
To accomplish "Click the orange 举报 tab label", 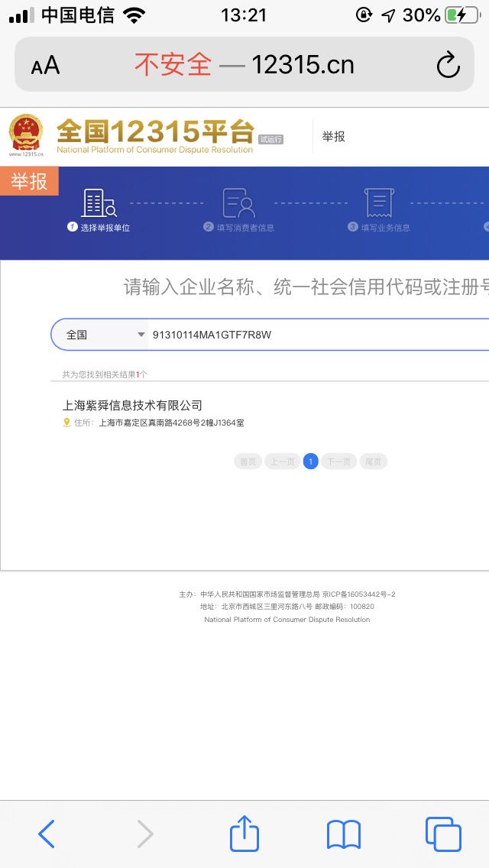I will click(29, 181).
